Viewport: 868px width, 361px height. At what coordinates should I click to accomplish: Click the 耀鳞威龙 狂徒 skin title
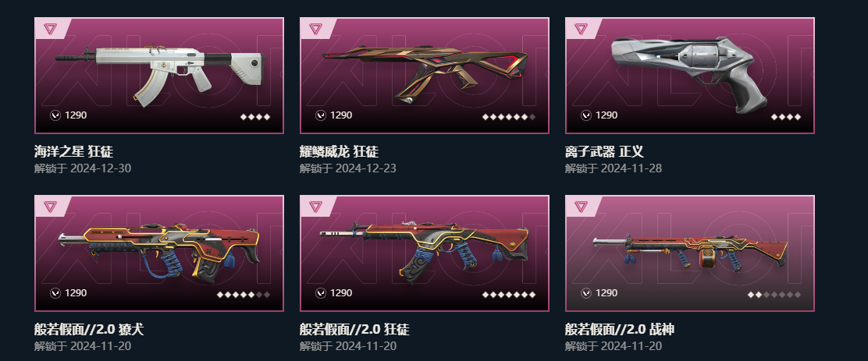pos(340,151)
